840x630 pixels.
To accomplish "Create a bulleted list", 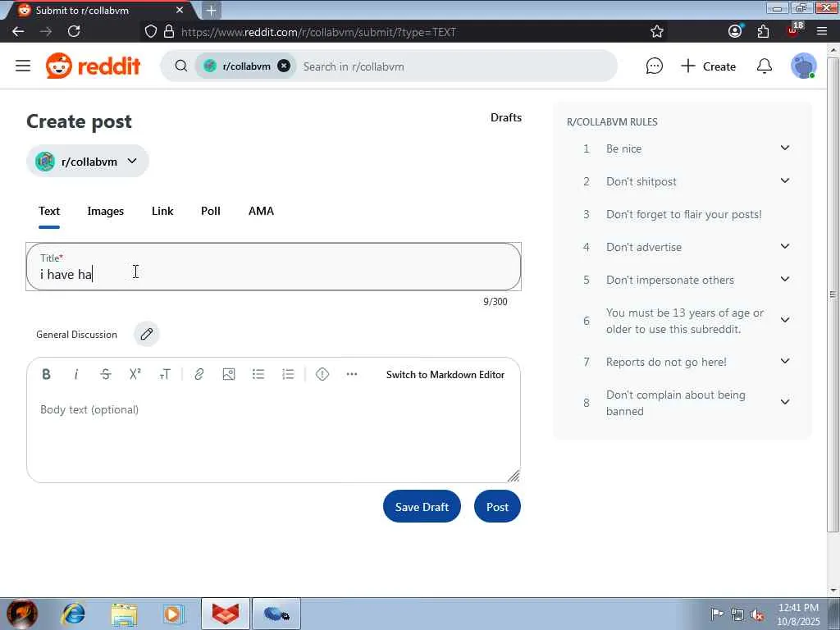I will 258,374.
